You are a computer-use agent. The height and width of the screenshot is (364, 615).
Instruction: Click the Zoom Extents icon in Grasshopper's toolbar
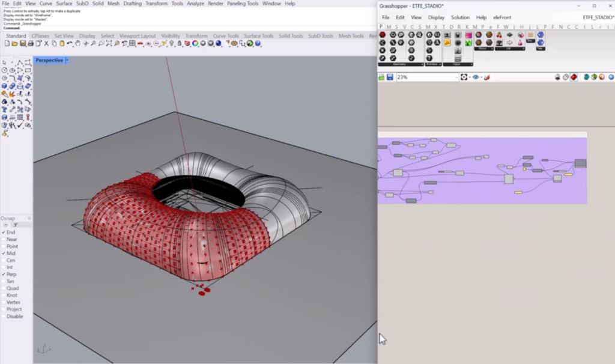(465, 77)
